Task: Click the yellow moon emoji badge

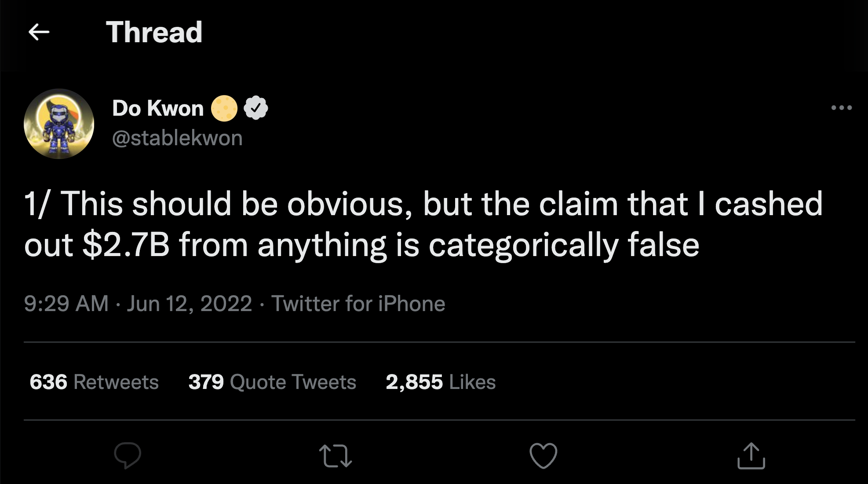Action: [x=224, y=108]
